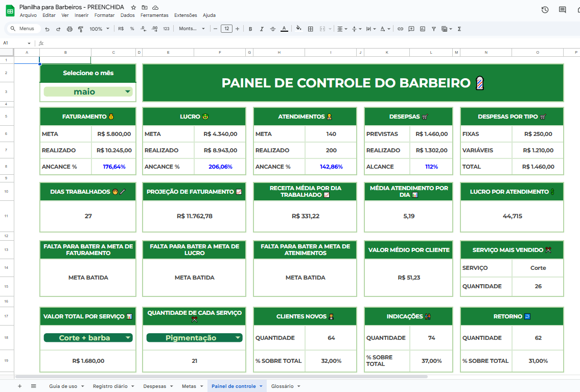Create a filter using the funnel icon

(x=433, y=29)
